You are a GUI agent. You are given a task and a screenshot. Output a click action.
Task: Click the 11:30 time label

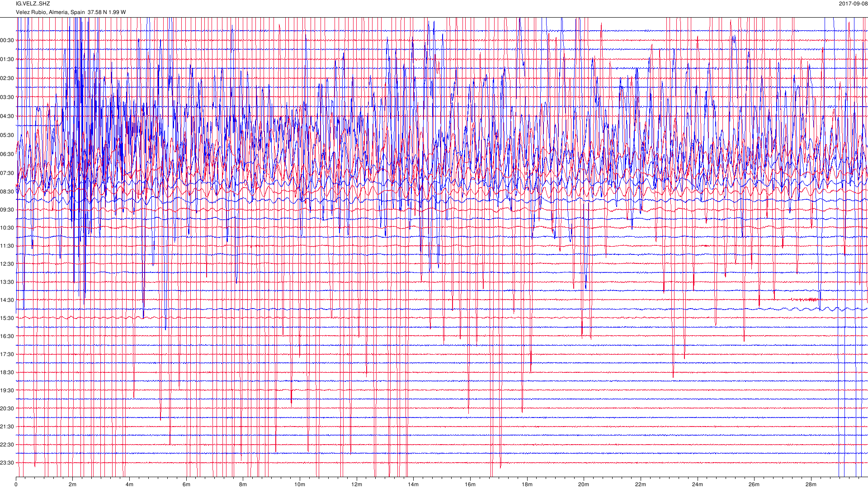[7, 246]
